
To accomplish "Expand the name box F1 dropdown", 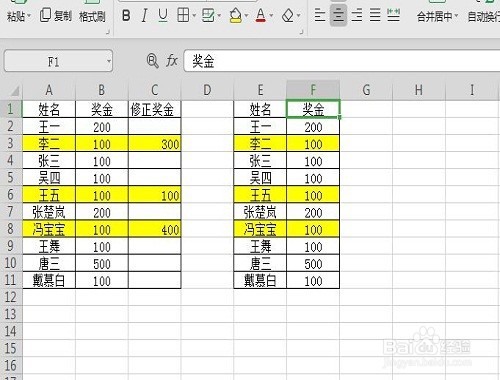I will click(x=108, y=61).
